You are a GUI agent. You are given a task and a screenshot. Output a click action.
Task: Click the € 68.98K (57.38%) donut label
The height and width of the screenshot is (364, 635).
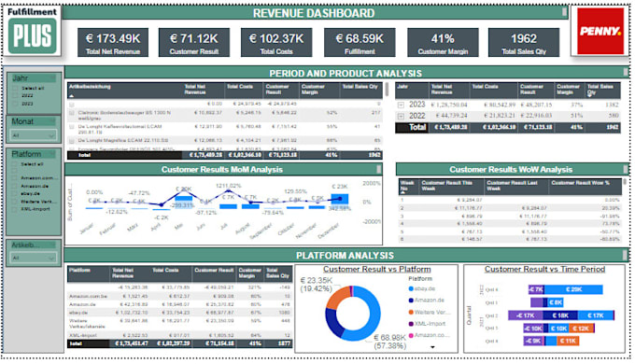coord(389,342)
